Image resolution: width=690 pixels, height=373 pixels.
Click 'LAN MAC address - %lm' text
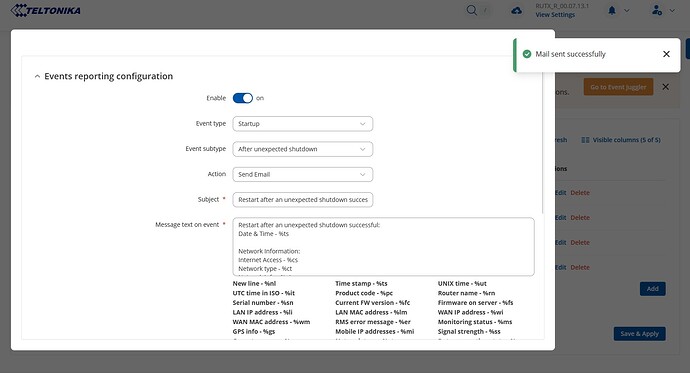(x=371, y=312)
